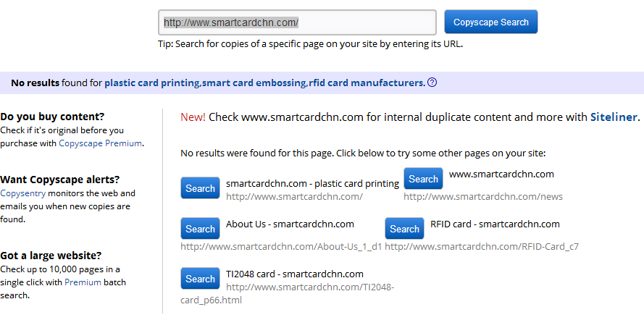The image size is (644, 320).
Task: Search the TI2048 card page
Action: [200, 278]
